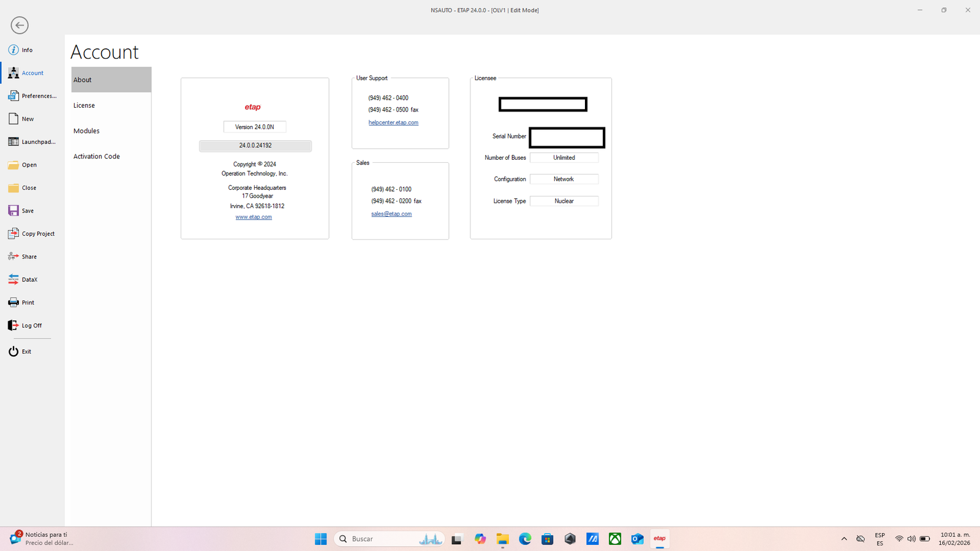Viewport: 980px width, 551px height.
Task: Open Microsoft Store from the taskbar
Action: [x=548, y=539]
